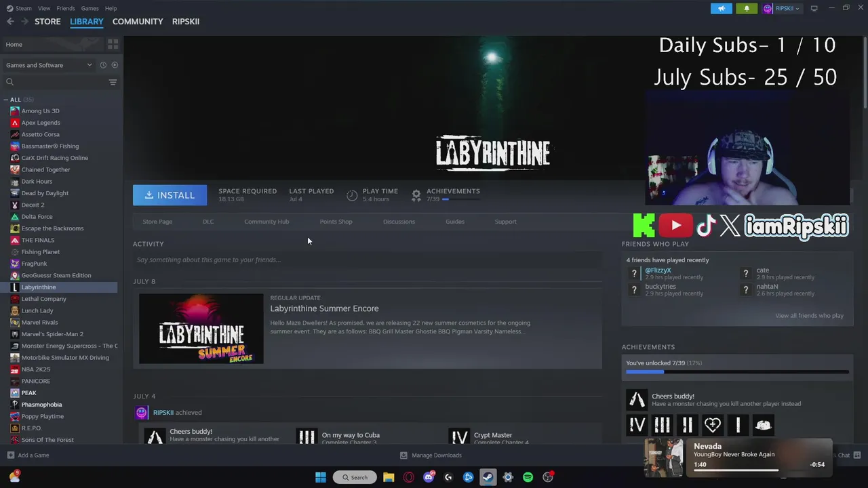
Task: Collapse the ALL games category
Action: tap(7, 100)
